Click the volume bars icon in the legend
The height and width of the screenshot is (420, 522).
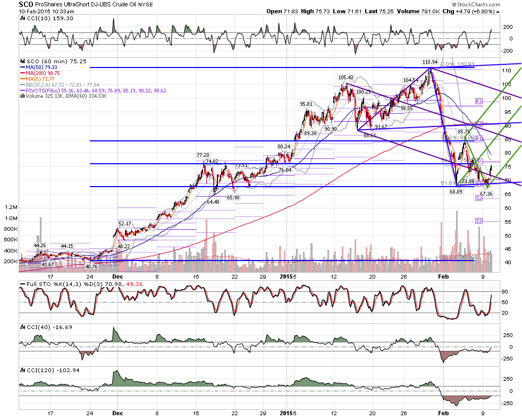tap(23, 96)
